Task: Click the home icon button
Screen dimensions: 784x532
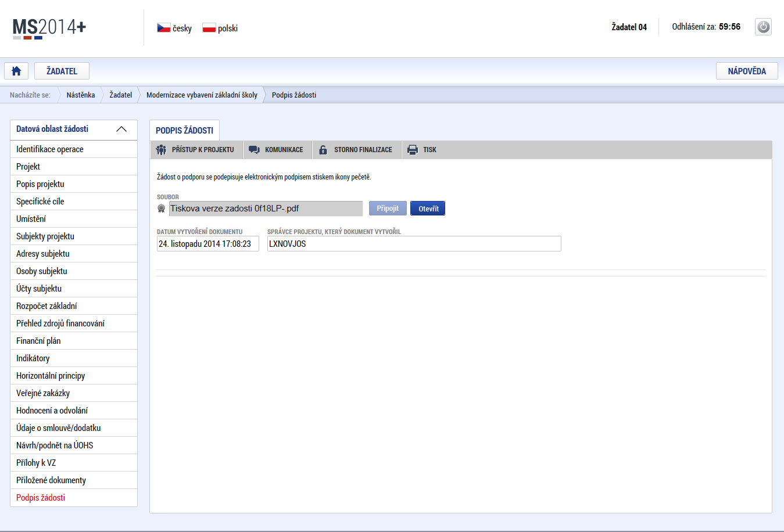Action: [16, 71]
